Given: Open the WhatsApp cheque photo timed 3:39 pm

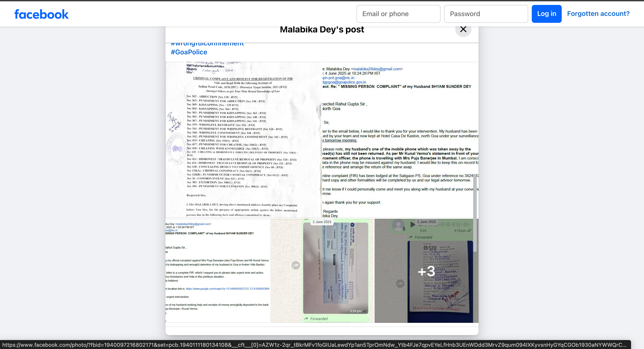Looking at the screenshot, I should [322, 271].
